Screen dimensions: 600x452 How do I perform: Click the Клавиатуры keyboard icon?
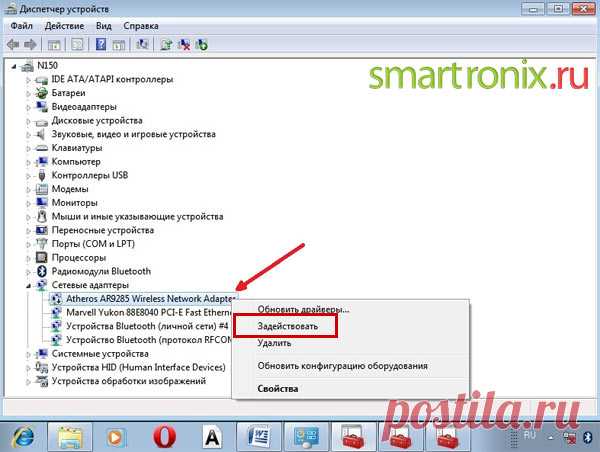pyautogui.click(x=41, y=148)
